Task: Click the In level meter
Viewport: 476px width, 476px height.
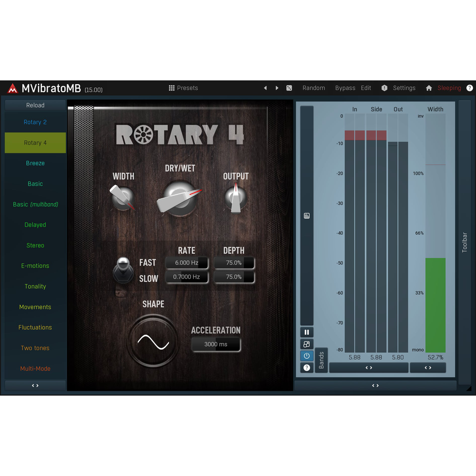Action: (x=354, y=233)
